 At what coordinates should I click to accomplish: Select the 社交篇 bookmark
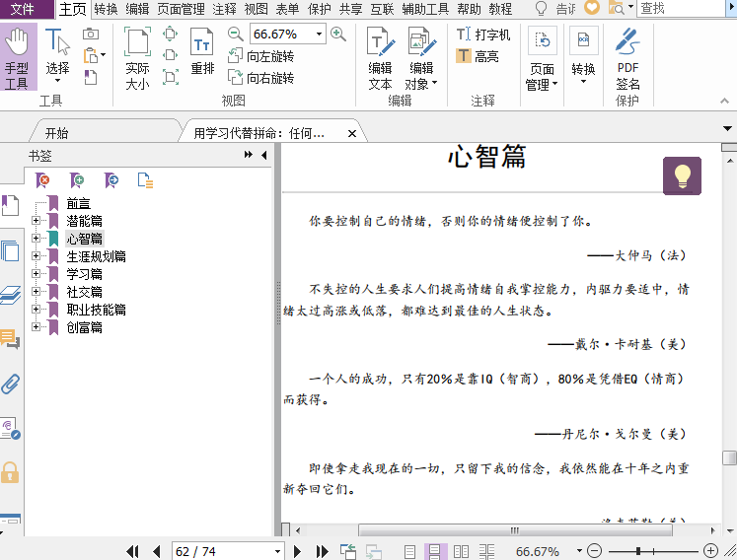pos(84,292)
